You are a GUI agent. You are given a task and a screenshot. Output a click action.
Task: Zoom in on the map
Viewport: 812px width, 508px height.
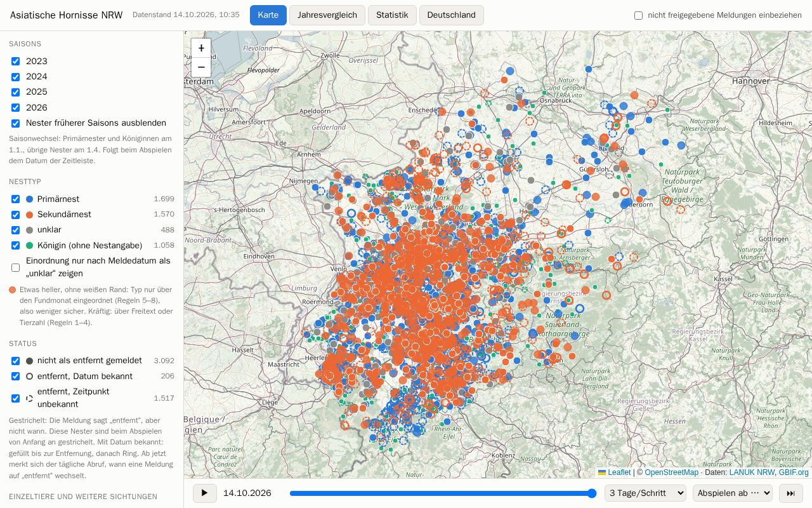pyautogui.click(x=201, y=48)
